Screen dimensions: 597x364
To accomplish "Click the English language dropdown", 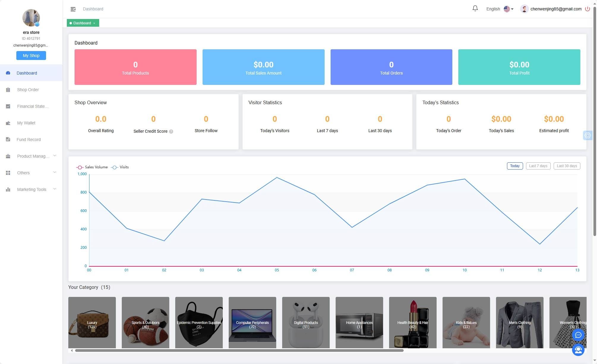I will (x=500, y=9).
